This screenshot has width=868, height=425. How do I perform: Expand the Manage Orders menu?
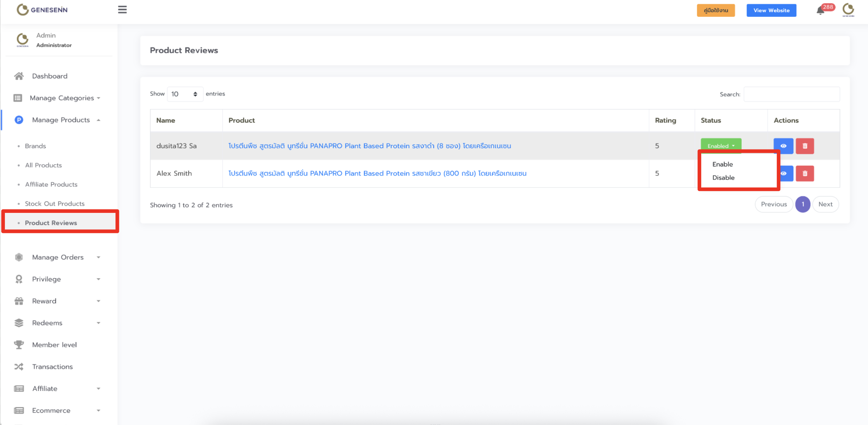point(58,257)
